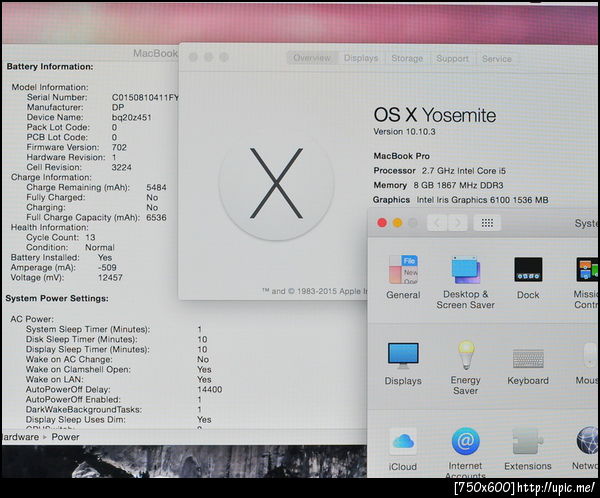Select Voltage value 12457
The height and width of the screenshot is (498, 600).
point(110,278)
